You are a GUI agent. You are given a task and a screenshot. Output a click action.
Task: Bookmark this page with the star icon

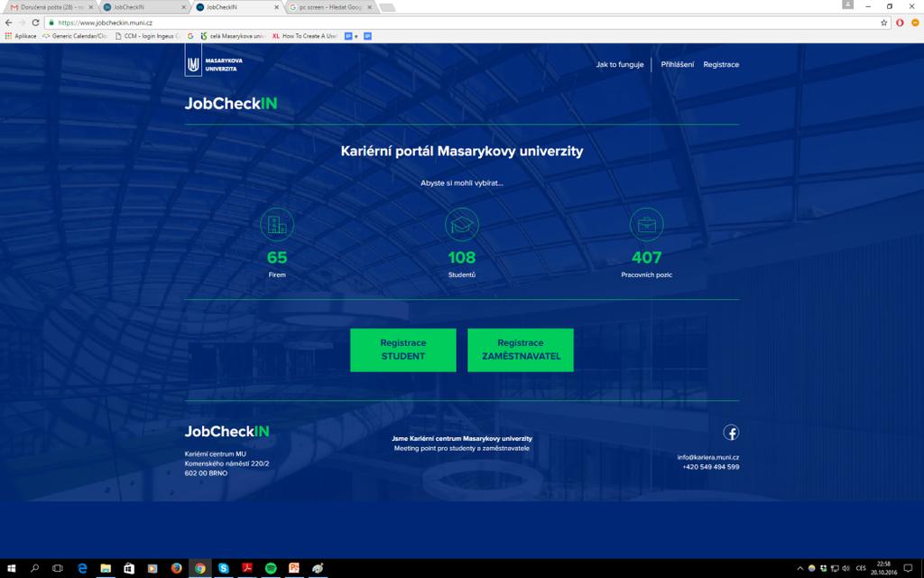884,23
